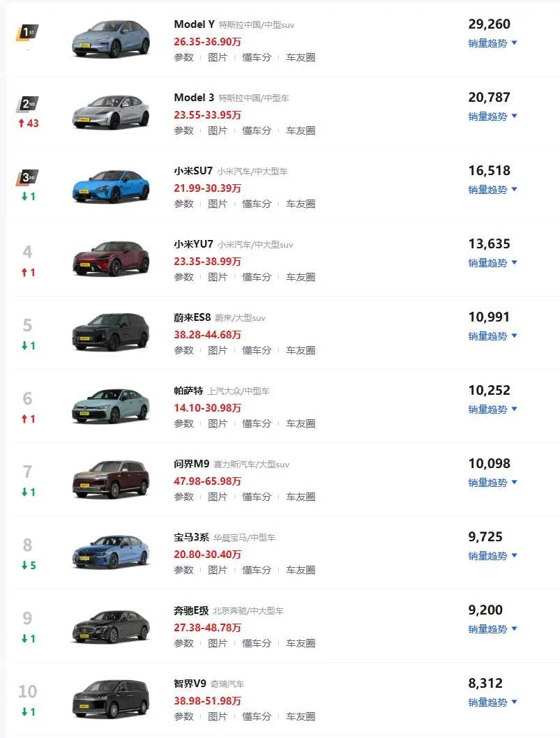Click the 3rd place rank badge
Image resolution: width=560 pixels, height=738 pixels.
(x=27, y=177)
